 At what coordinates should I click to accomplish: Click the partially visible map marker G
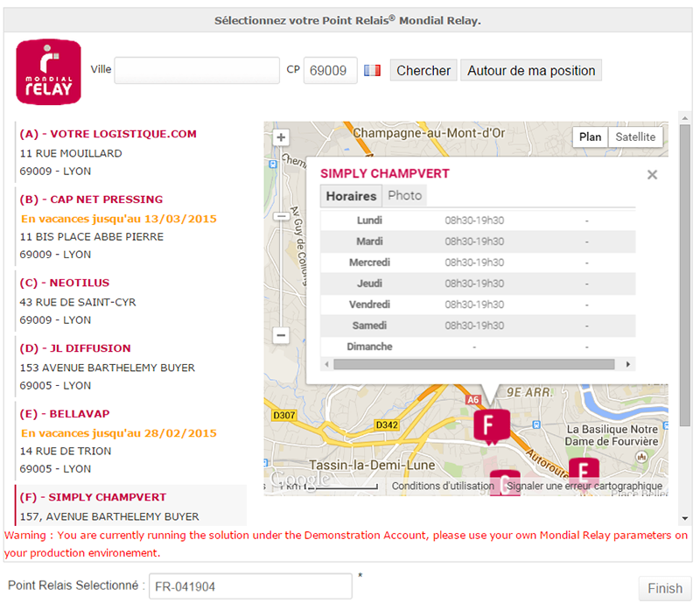click(x=505, y=483)
